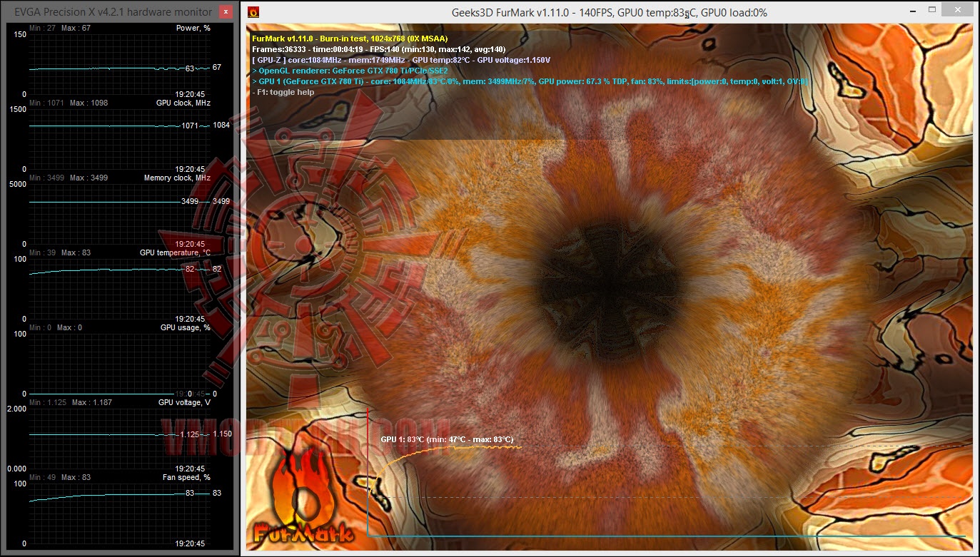The height and width of the screenshot is (557, 980).
Task: Click the 0.000 axis label of voltage graph
Action: click(x=17, y=469)
